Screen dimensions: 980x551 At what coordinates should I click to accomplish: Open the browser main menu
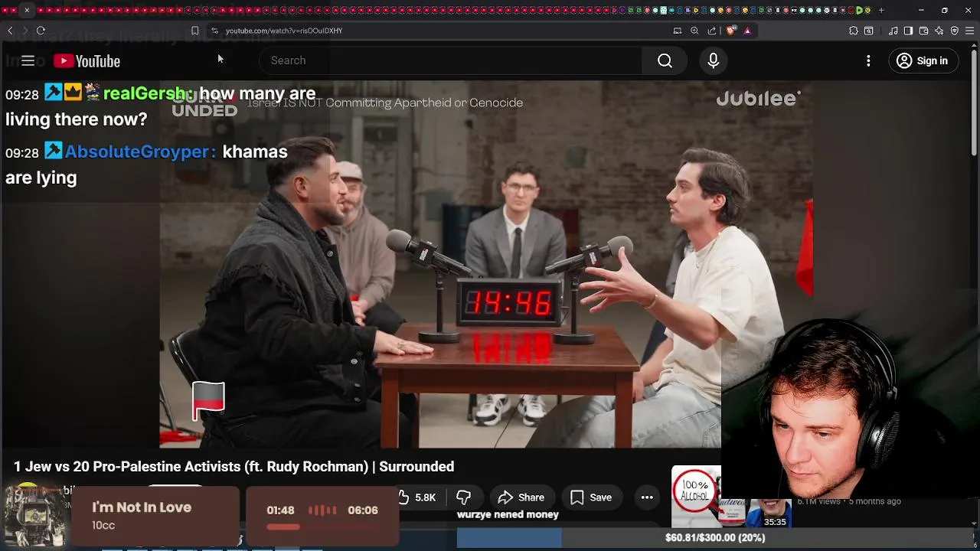tap(970, 31)
